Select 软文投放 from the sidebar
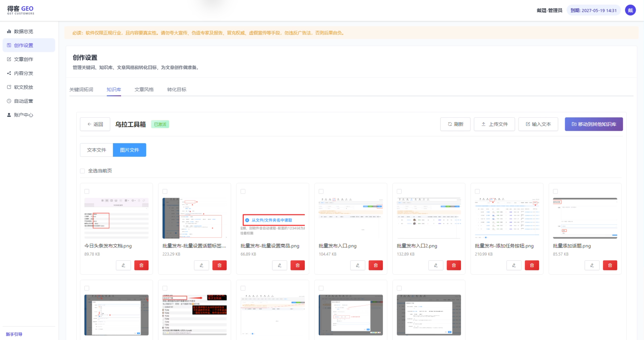Image resolution: width=644 pixels, height=340 pixels. coord(29,87)
